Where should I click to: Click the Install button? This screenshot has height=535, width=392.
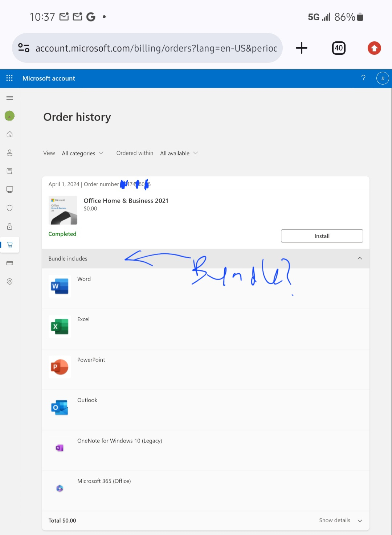click(x=322, y=236)
